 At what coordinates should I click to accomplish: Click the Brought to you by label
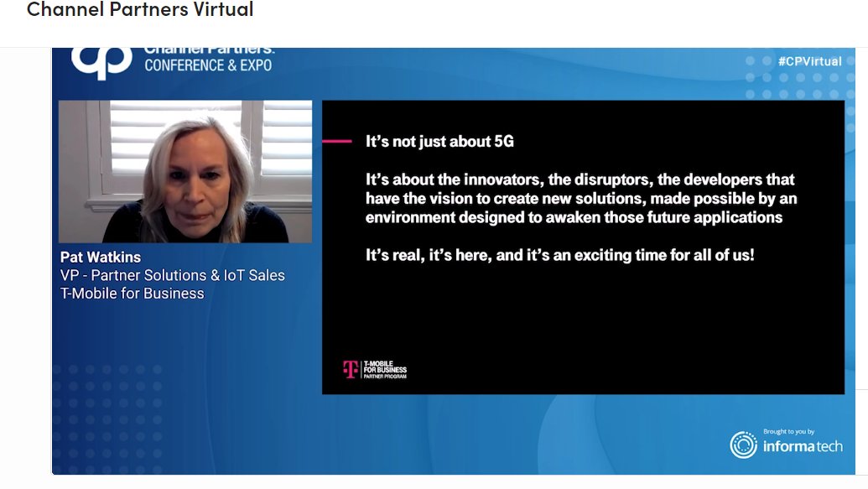[789, 431]
